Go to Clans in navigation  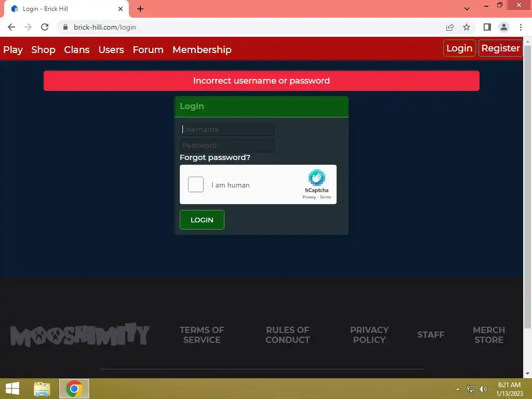[77, 49]
